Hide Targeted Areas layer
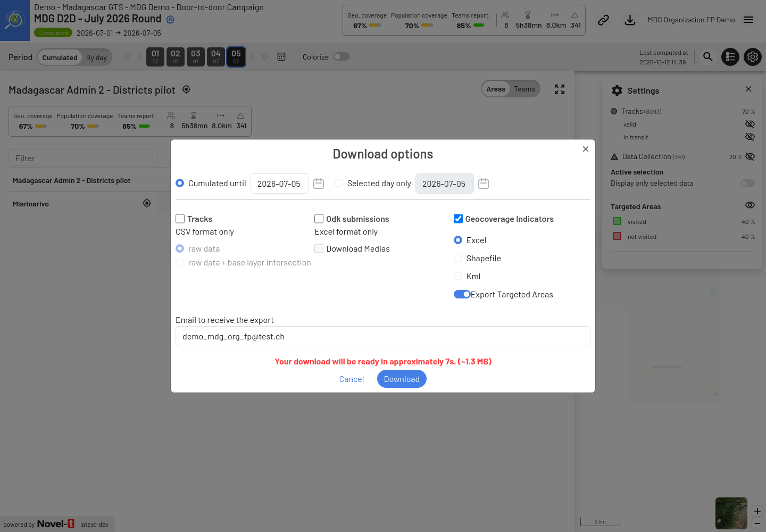766x532 pixels. coord(750,205)
